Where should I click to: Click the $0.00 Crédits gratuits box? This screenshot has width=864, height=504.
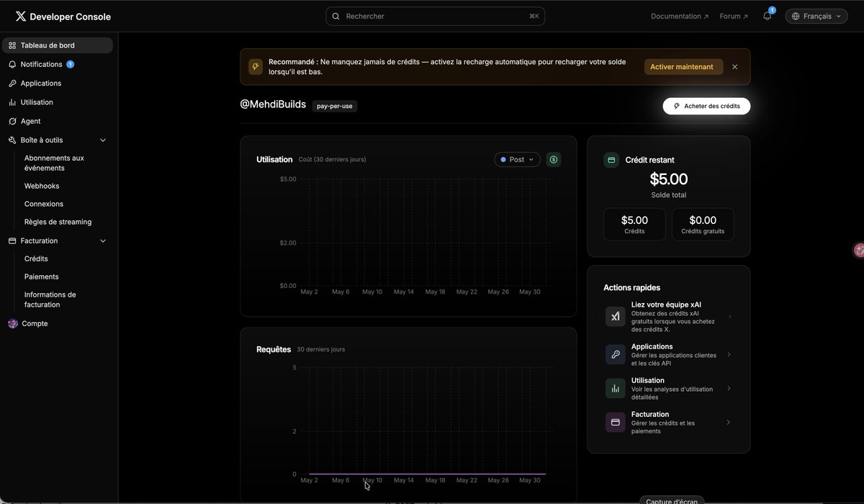[x=703, y=225]
